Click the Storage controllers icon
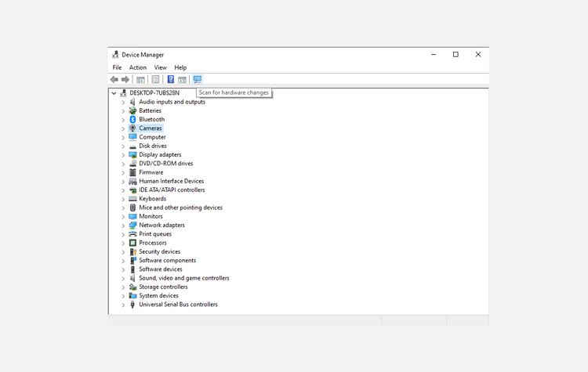Viewport: 588px width, 372px height. coord(132,287)
